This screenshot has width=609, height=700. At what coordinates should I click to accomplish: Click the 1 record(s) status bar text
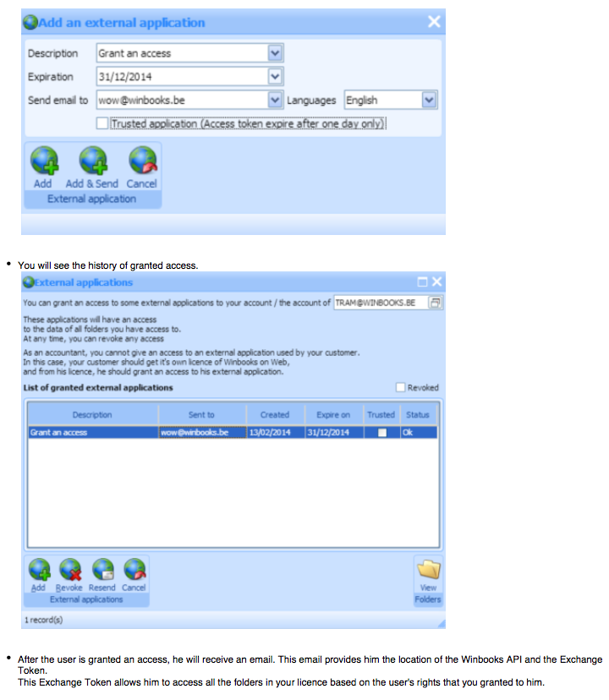[44, 620]
